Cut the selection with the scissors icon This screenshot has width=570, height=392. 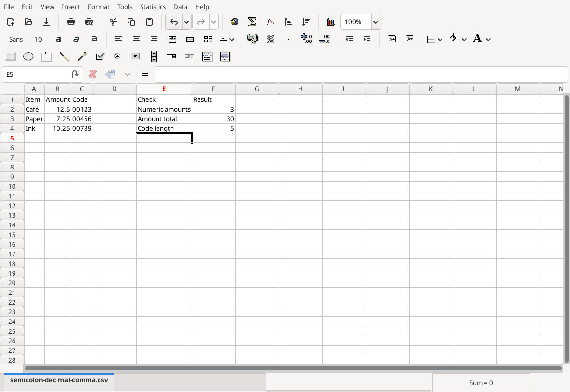(114, 22)
